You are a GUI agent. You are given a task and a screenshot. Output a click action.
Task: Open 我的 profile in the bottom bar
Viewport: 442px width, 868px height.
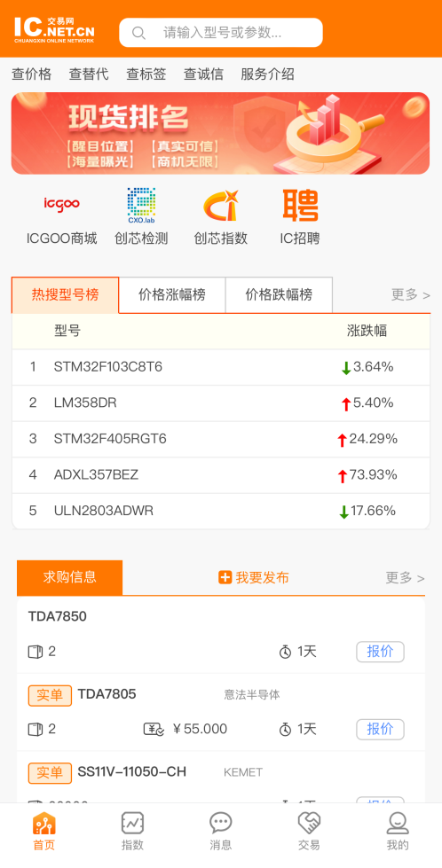coord(398,831)
